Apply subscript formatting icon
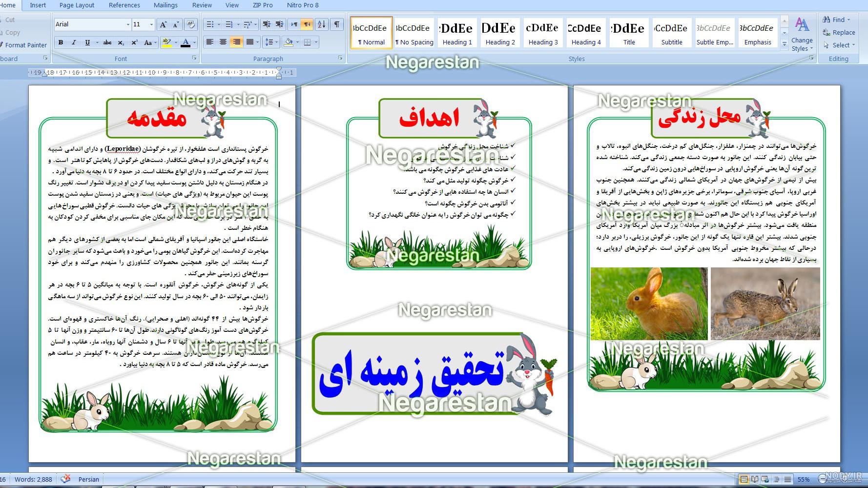 point(121,42)
